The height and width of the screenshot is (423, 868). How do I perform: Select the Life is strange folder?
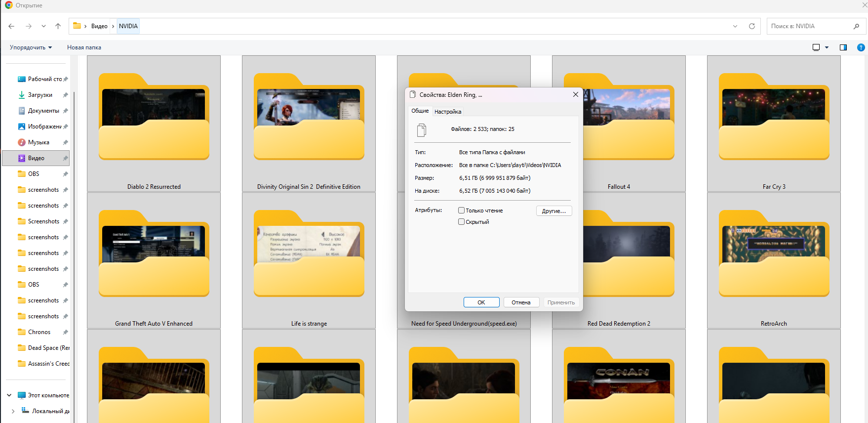(x=309, y=260)
